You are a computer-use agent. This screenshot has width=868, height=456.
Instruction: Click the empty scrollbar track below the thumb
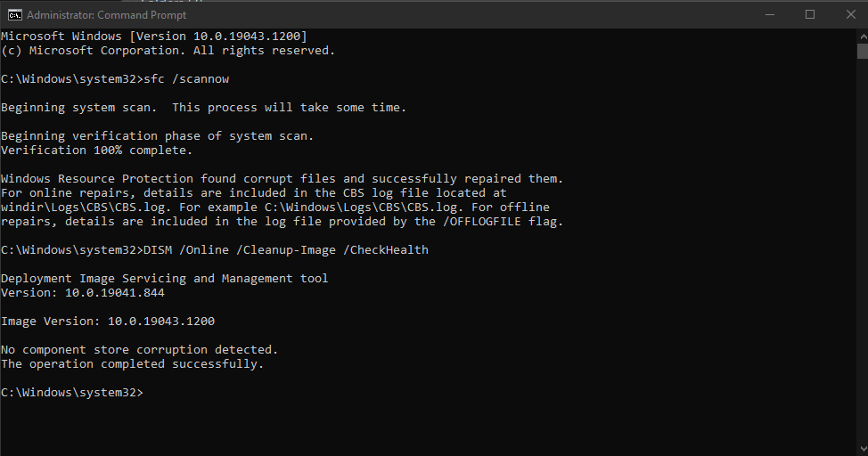pos(863,249)
